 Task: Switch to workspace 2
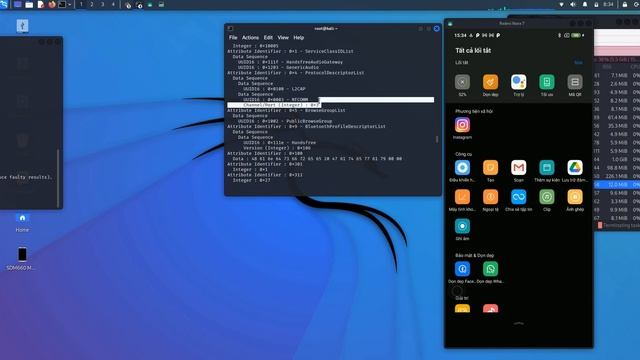click(91, 4)
